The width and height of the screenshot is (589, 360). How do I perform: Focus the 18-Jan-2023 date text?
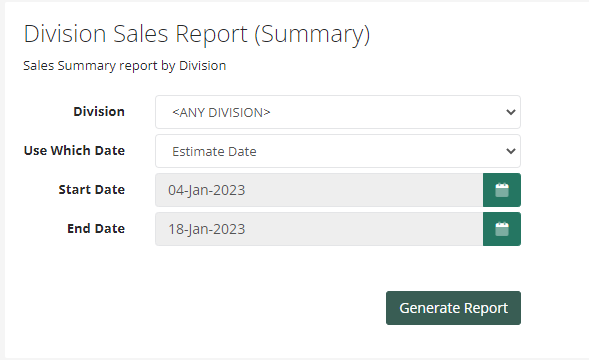207,229
